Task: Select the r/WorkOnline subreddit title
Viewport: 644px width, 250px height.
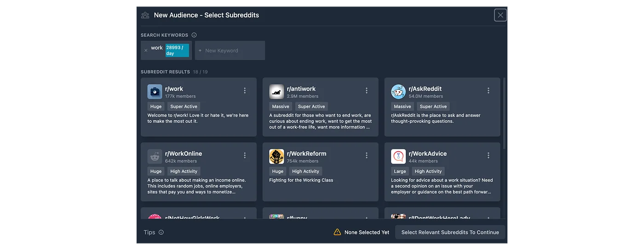Action: [184, 153]
